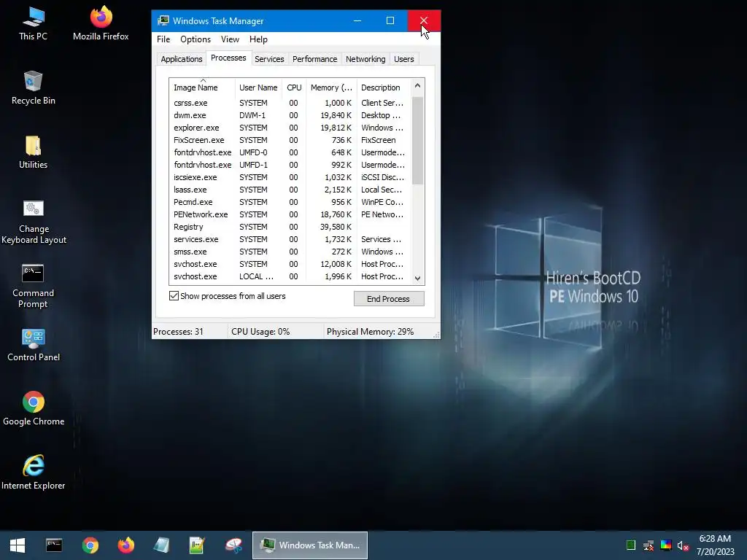747x560 pixels.
Task: Select lsass.exe process row
Action: coord(290,190)
